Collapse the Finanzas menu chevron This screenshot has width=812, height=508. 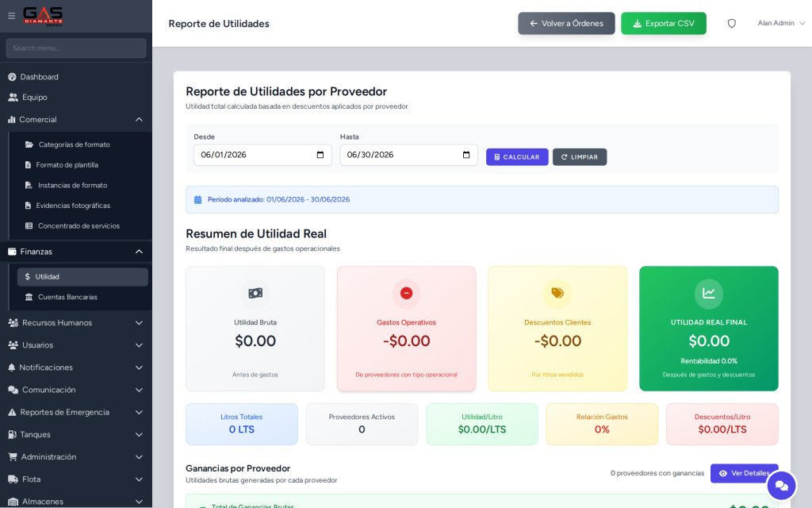[139, 252]
